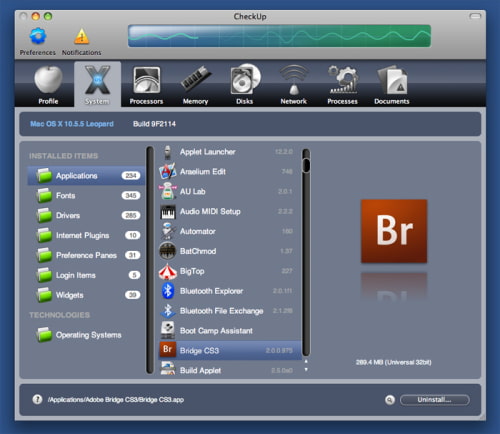Click the BigTop circus tent icon
The image size is (500, 434).
coord(168,271)
